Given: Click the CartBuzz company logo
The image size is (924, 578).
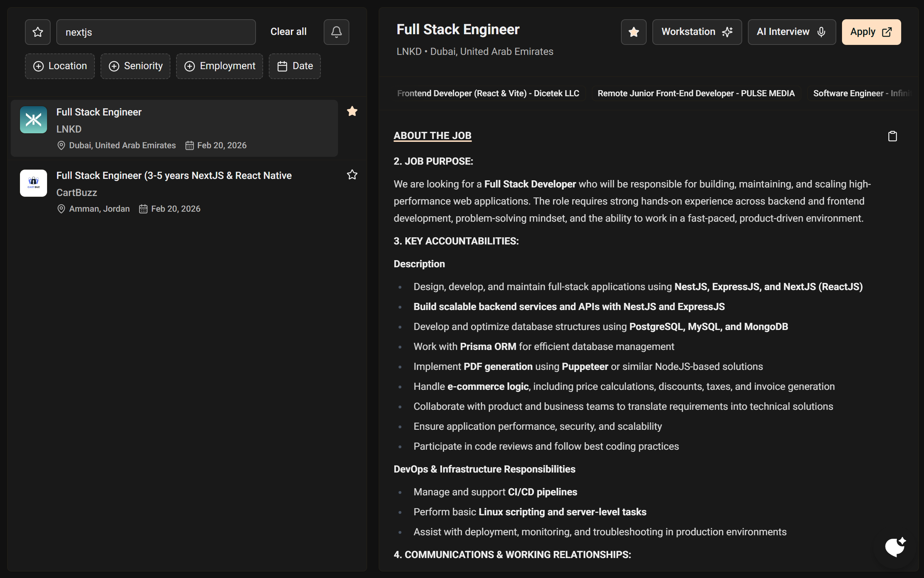Looking at the screenshot, I should tap(34, 183).
